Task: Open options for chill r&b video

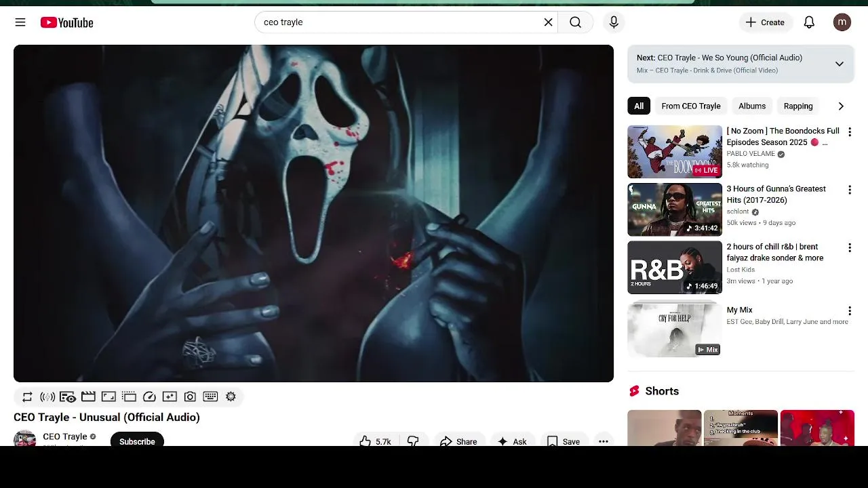Action: point(849,248)
